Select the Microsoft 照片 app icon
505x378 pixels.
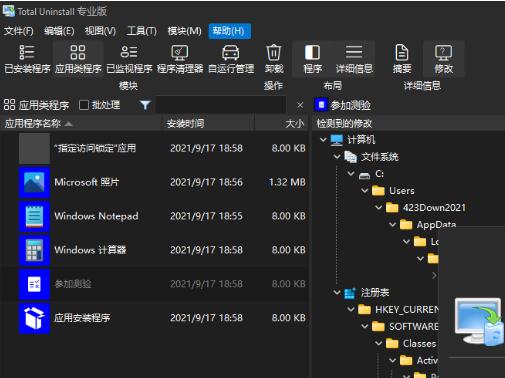pyautogui.click(x=34, y=182)
